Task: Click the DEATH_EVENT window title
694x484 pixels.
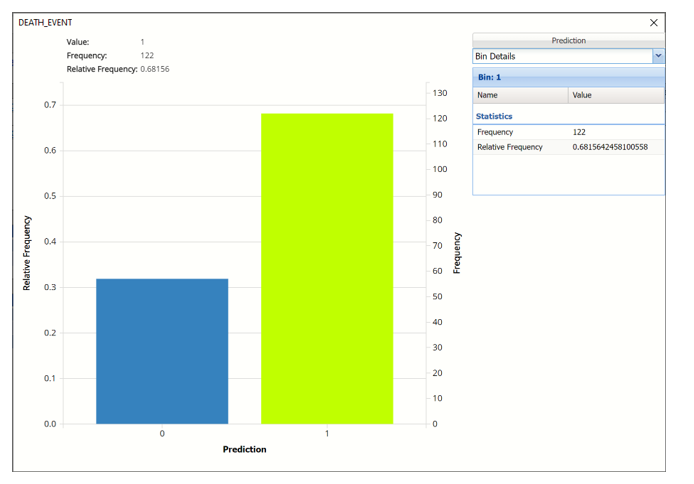Action: click(x=45, y=22)
